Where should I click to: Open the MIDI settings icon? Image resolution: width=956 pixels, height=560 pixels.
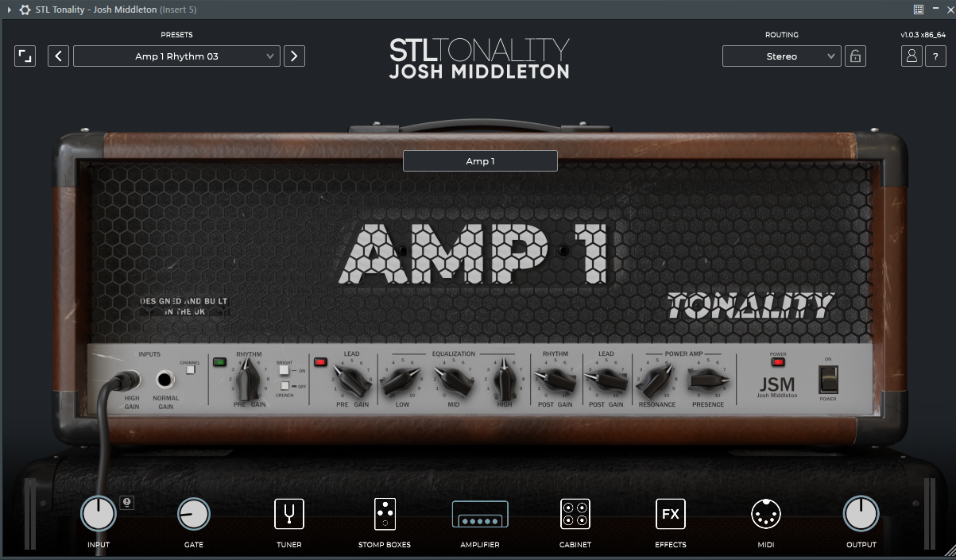point(765,514)
